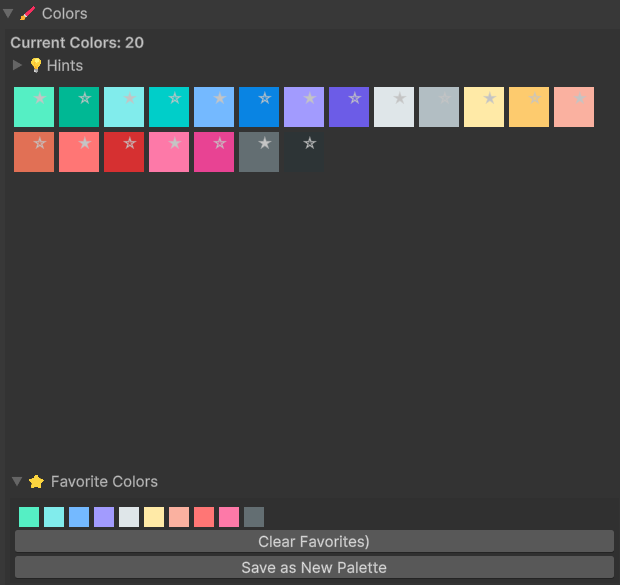
Task: Select sky blue swatch in Favorite Colors
Action: [79, 517]
